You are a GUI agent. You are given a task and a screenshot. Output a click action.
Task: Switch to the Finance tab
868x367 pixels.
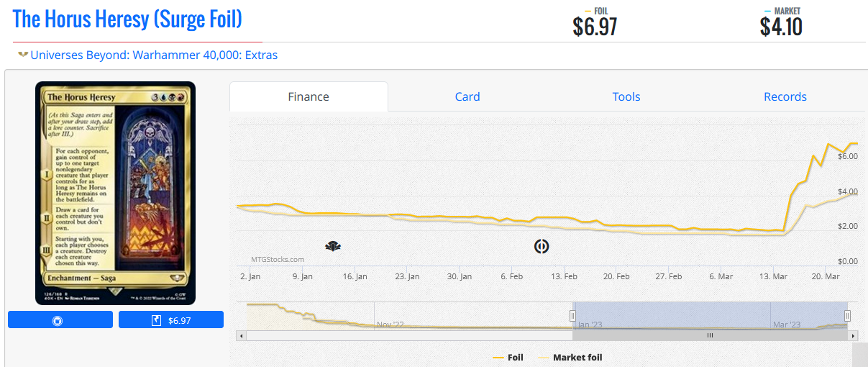coord(309,96)
